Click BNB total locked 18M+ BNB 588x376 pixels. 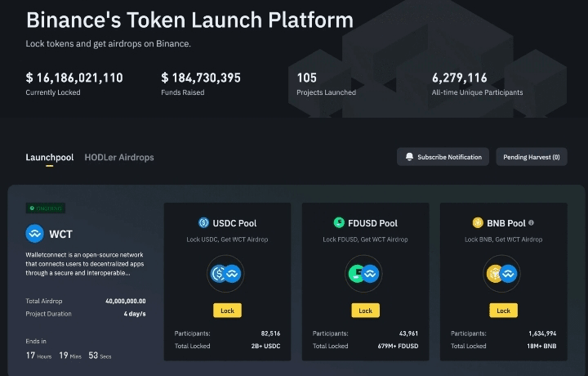point(541,346)
